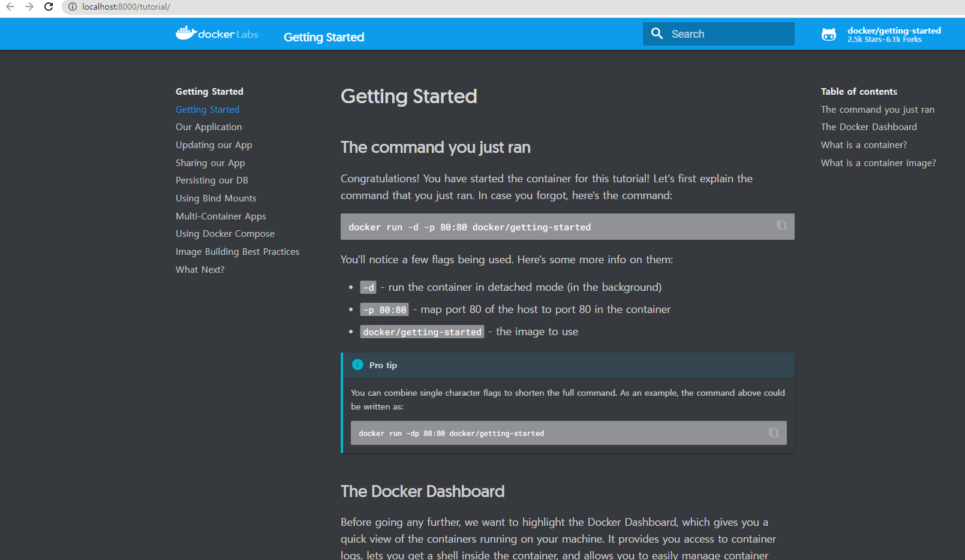Reload the page with the refresh icon
965x560 pixels.
[49, 7]
